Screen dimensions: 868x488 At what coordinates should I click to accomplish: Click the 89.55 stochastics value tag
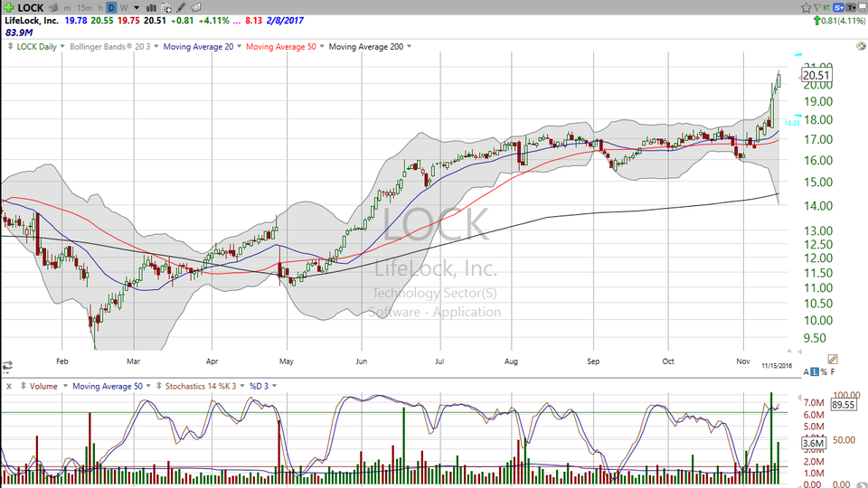click(844, 405)
